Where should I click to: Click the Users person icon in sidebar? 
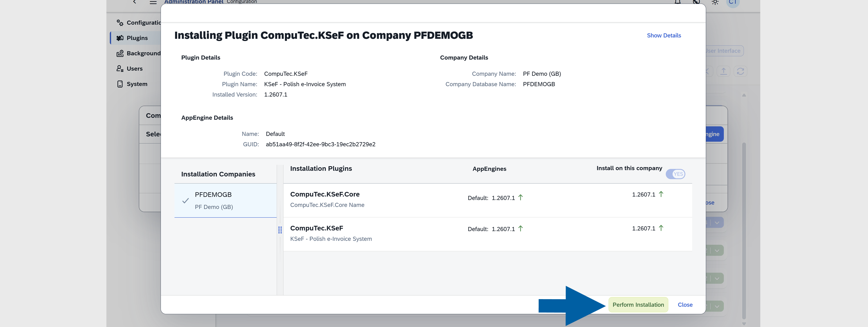tap(120, 69)
